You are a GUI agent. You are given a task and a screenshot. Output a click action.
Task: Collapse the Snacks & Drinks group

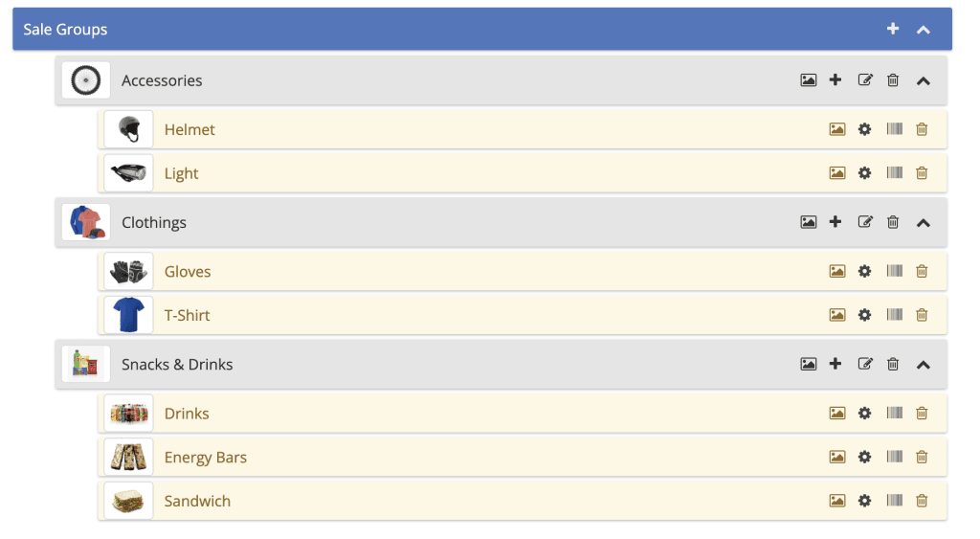(924, 364)
